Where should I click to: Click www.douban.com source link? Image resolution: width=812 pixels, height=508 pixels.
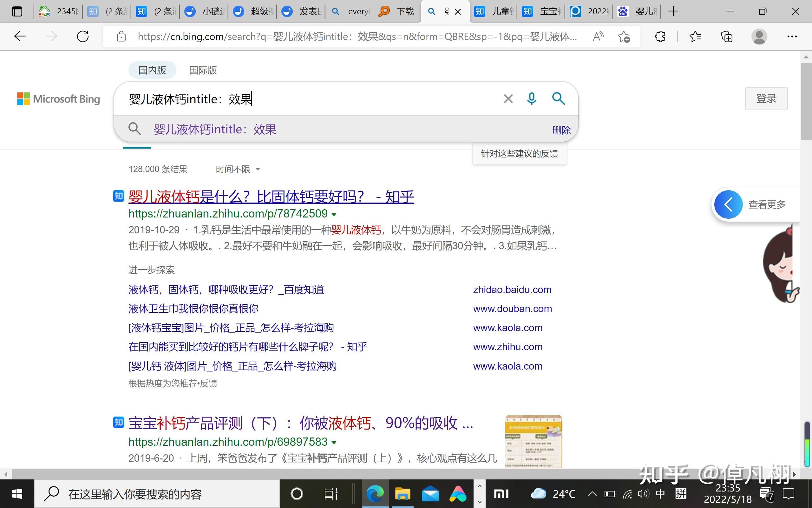click(x=512, y=308)
